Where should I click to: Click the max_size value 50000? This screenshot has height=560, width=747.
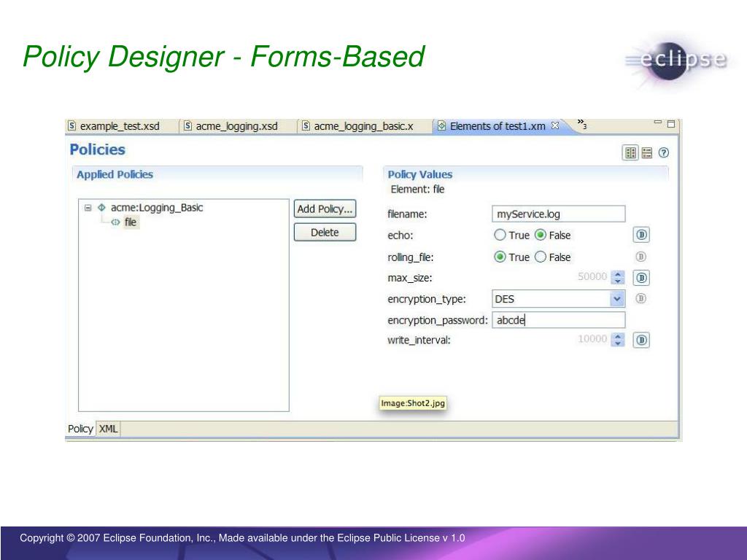[592, 276]
